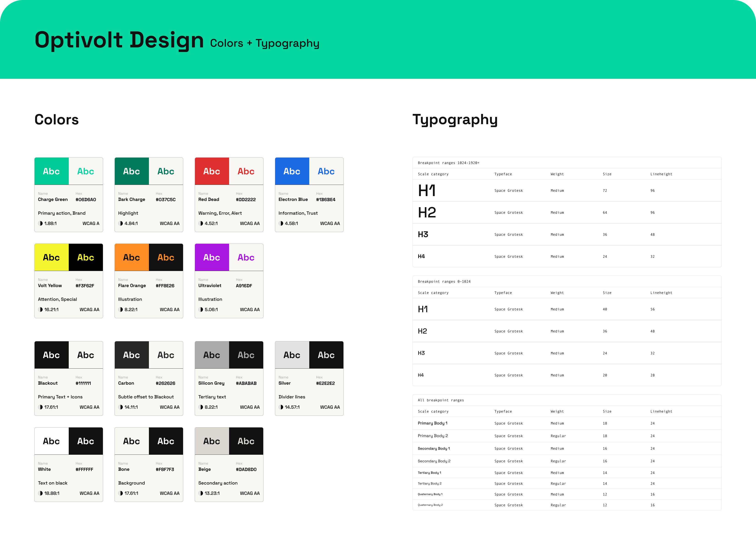Click the #037C5C hex code
The width and height of the screenshot is (756, 556).
(166, 200)
